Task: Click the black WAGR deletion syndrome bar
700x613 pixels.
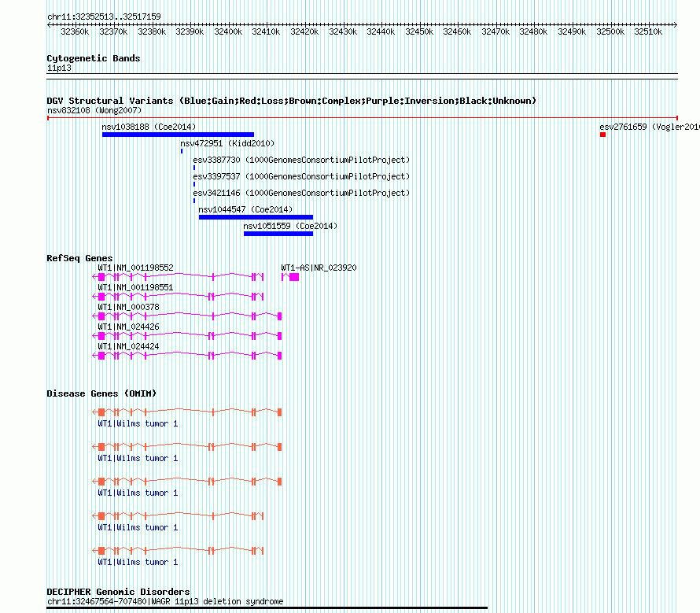Action: [x=267, y=607]
